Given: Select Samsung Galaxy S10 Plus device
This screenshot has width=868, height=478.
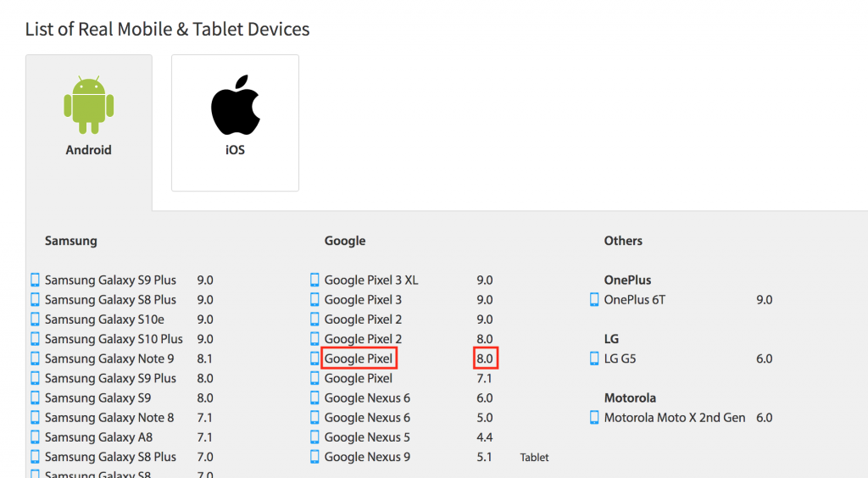Looking at the screenshot, I should pos(114,339).
